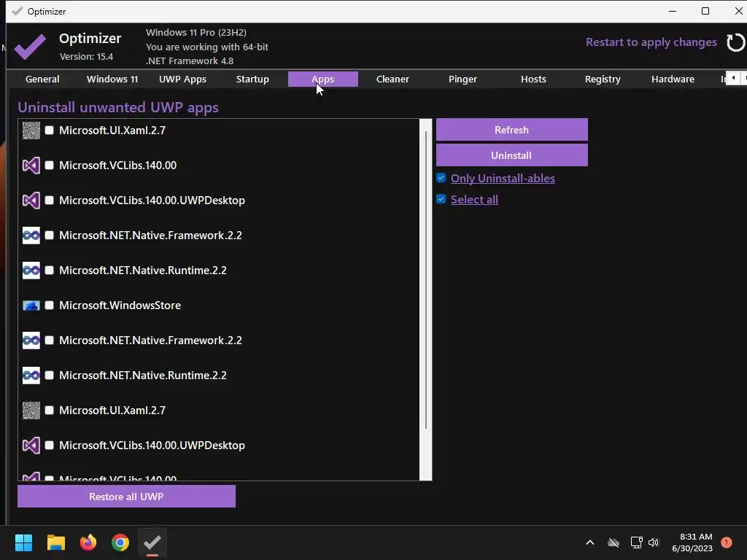Image resolution: width=747 pixels, height=560 pixels.
Task: Click the Optimizer title bar icon
Action: [18, 11]
